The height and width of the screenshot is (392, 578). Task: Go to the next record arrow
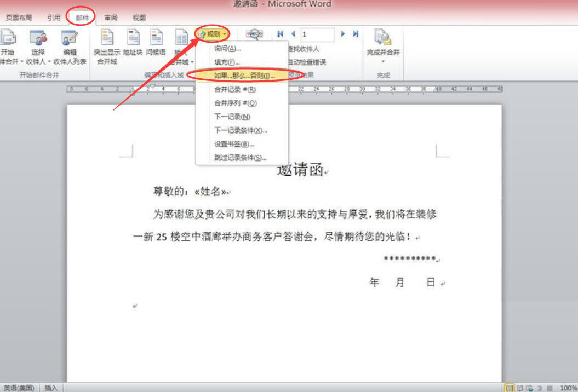click(343, 34)
